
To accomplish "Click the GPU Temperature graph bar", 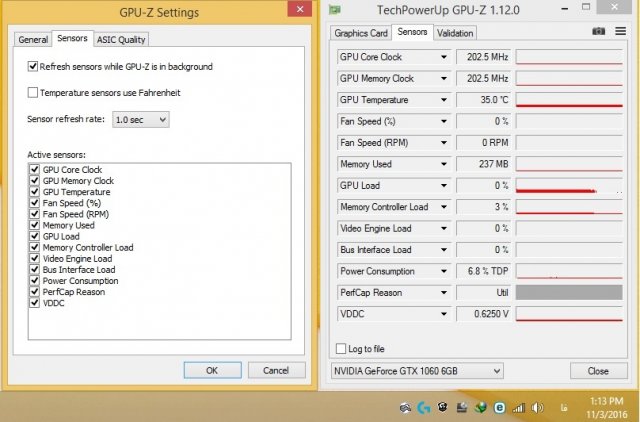I will point(573,100).
